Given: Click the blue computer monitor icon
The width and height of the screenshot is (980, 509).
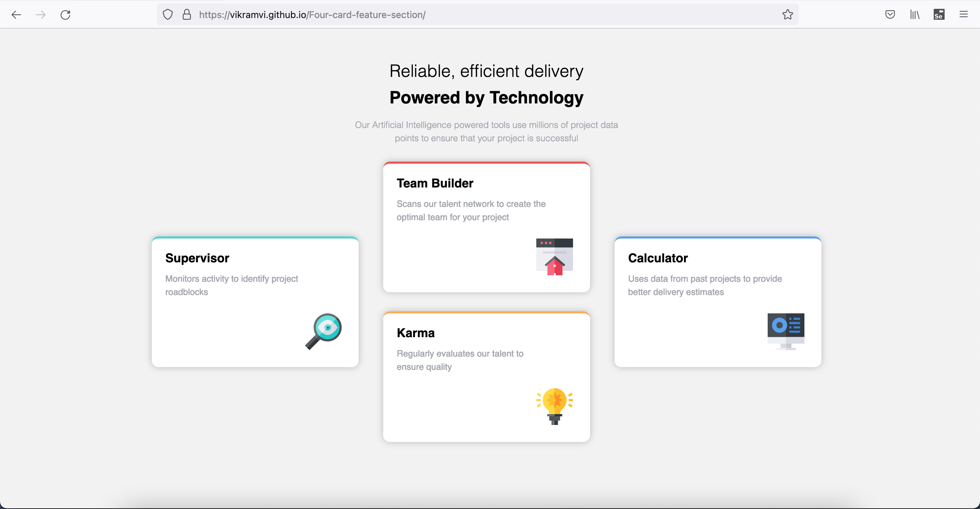Looking at the screenshot, I should point(786,331).
